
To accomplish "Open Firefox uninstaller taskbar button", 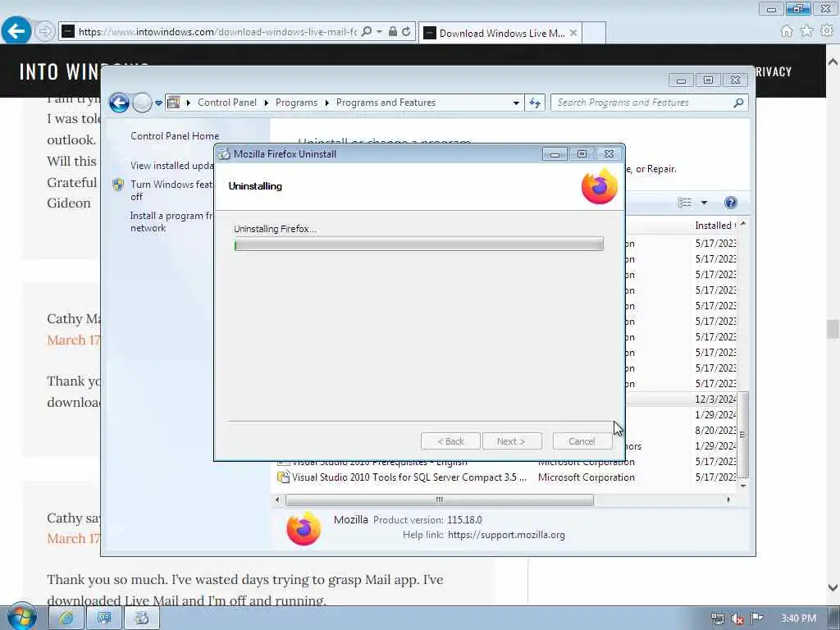I will (141, 619).
